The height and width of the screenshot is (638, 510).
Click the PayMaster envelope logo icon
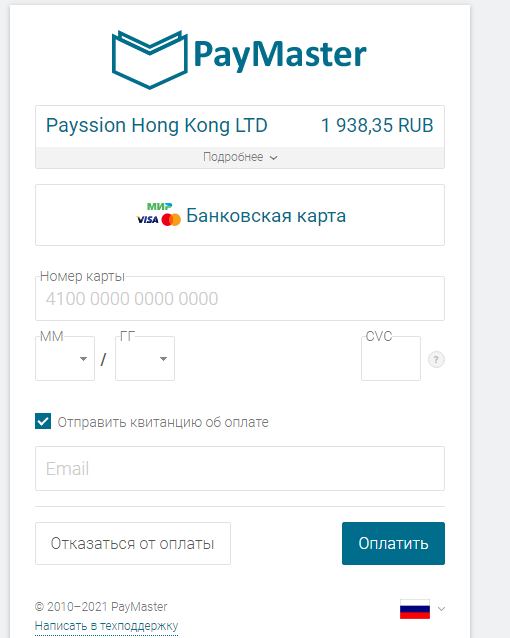point(150,59)
